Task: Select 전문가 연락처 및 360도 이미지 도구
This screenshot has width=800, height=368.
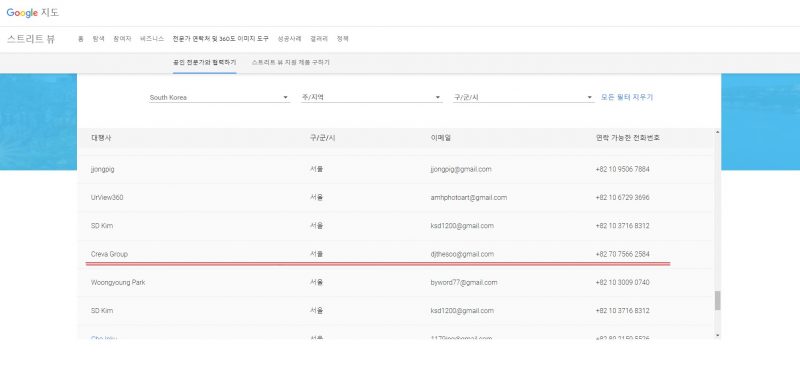Action: 220,39
